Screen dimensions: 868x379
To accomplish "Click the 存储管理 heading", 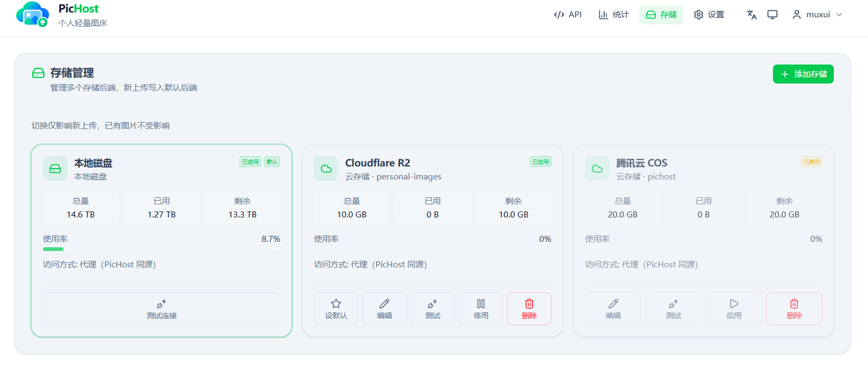I will coord(72,73).
